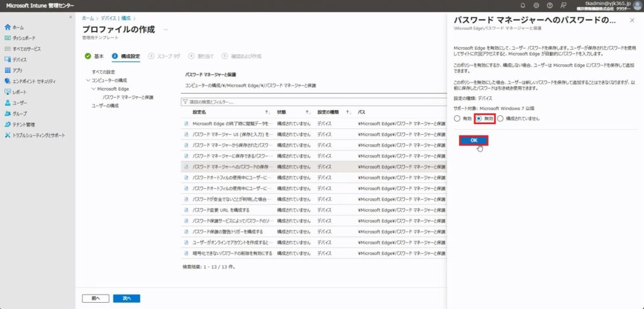Open notifications bell in the top bar
This screenshot has height=309, width=644.
click(x=523, y=5)
